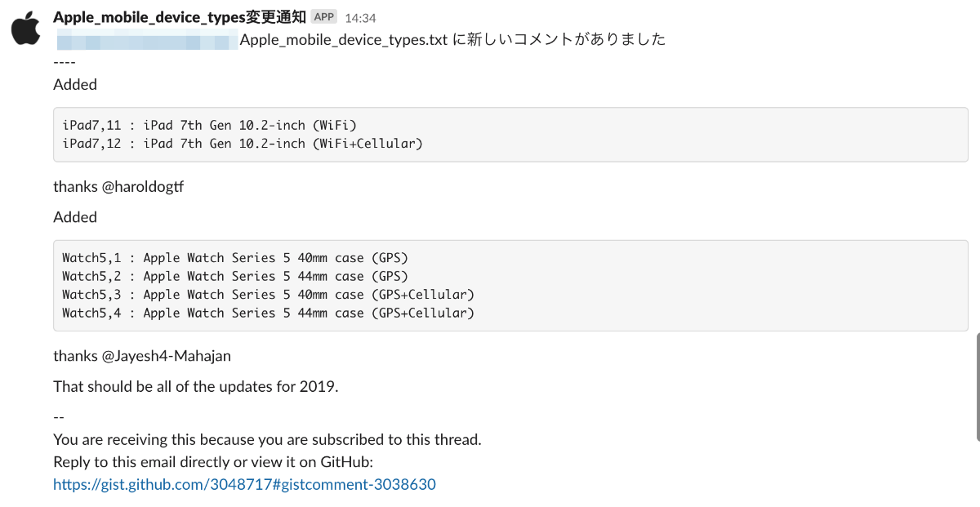Click the Apple logo app avatar
The height and width of the screenshot is (507, 980).
coord(27,29)
